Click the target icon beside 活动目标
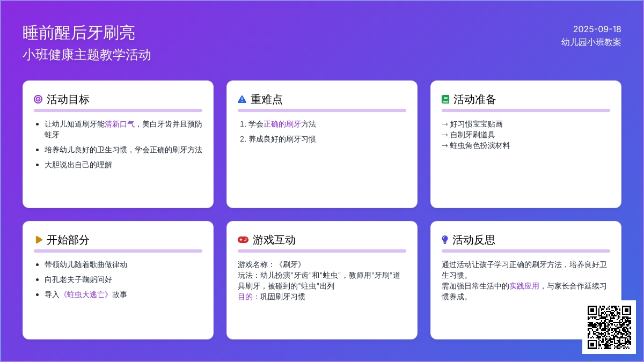This screenshot has height=362, width=644. point(38,99)
